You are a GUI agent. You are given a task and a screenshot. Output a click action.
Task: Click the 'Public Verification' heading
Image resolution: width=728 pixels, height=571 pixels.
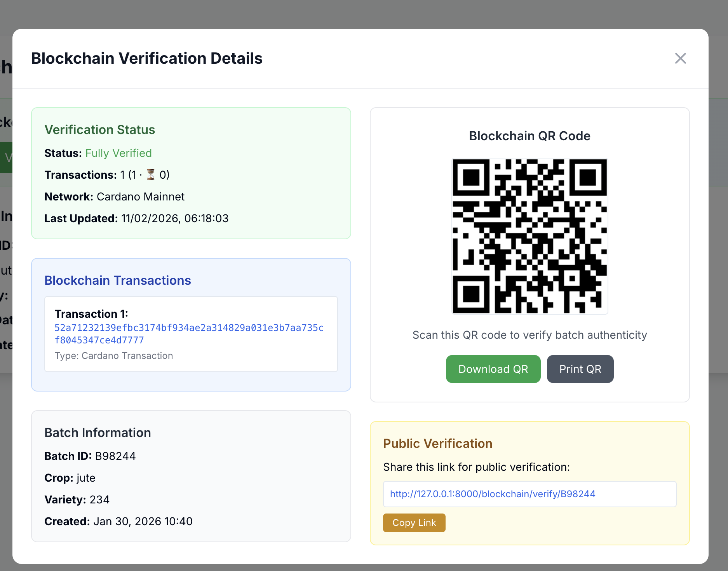coord(438,444)
